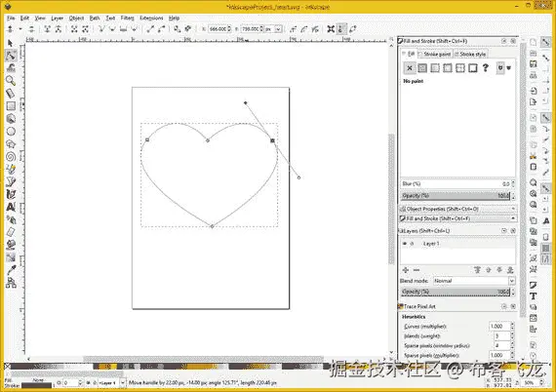Select the Zoom magnifier tool
Image resolution: width=556 pixels, height=392 pixels.
click(x=11, y=81)
